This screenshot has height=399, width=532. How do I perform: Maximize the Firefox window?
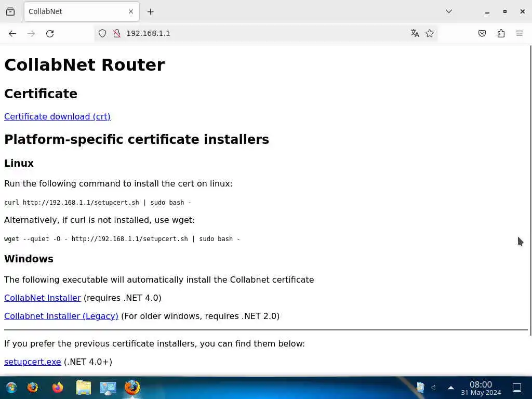[505, 11]
